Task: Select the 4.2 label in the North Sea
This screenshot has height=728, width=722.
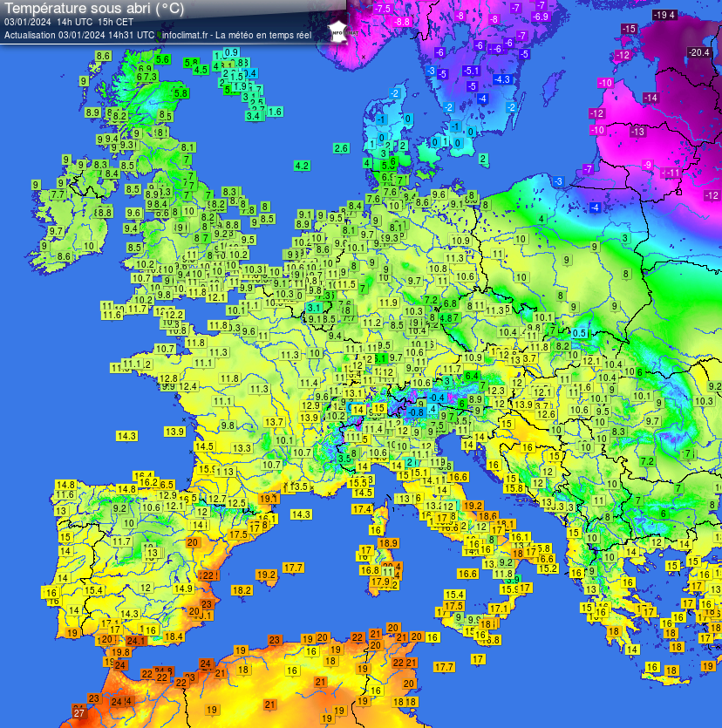Action: pos(302,166)
